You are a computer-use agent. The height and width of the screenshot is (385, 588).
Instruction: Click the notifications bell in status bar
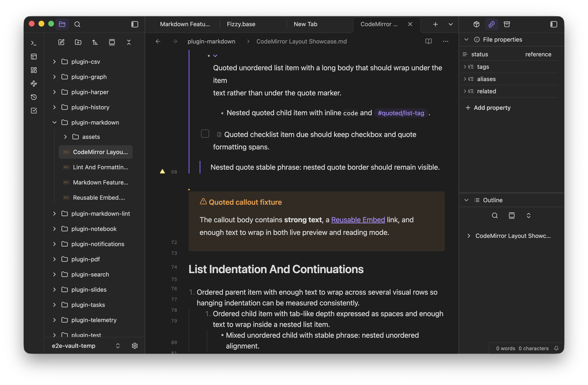[x=556, y=348]
